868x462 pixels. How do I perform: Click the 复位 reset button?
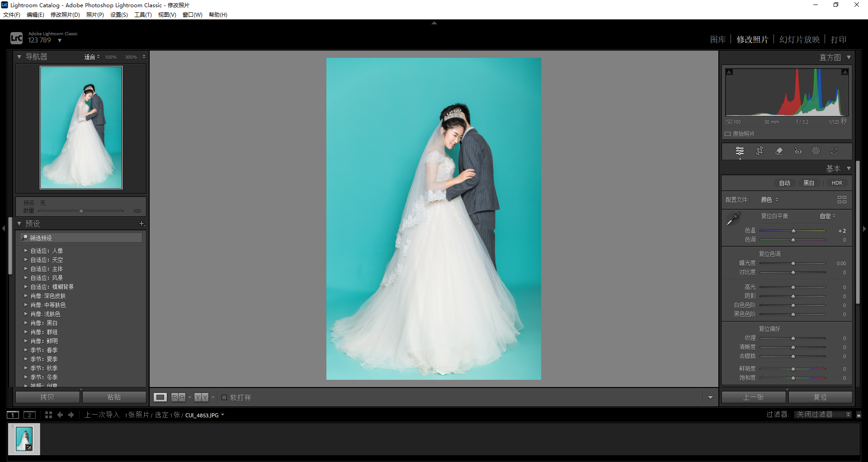click(x=820, y=397)
